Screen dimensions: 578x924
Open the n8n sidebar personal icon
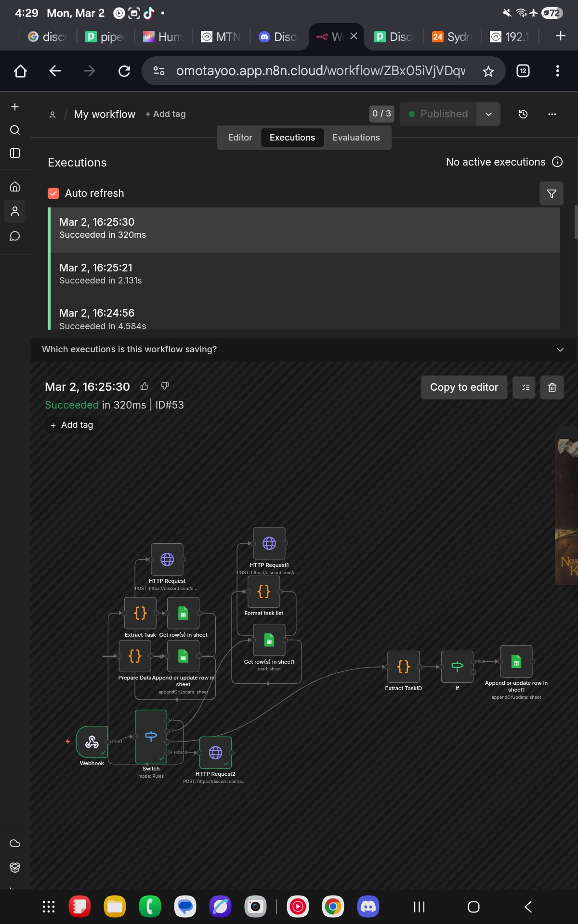15,211
